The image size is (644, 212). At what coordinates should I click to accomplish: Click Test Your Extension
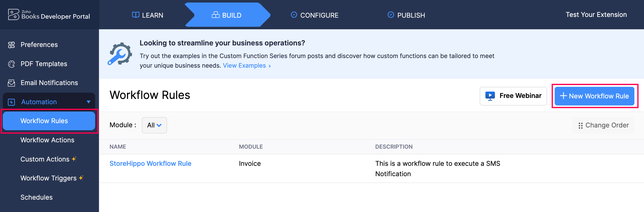coord(596,15)
